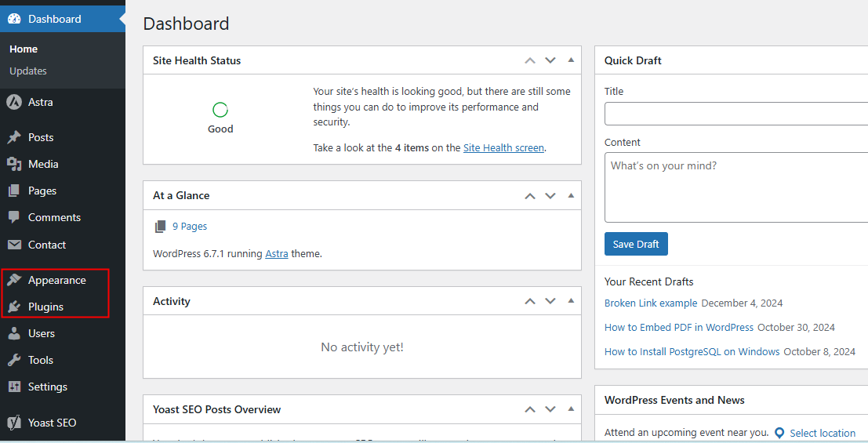Click the At a Glance widget heading

(x=181, y=195)
